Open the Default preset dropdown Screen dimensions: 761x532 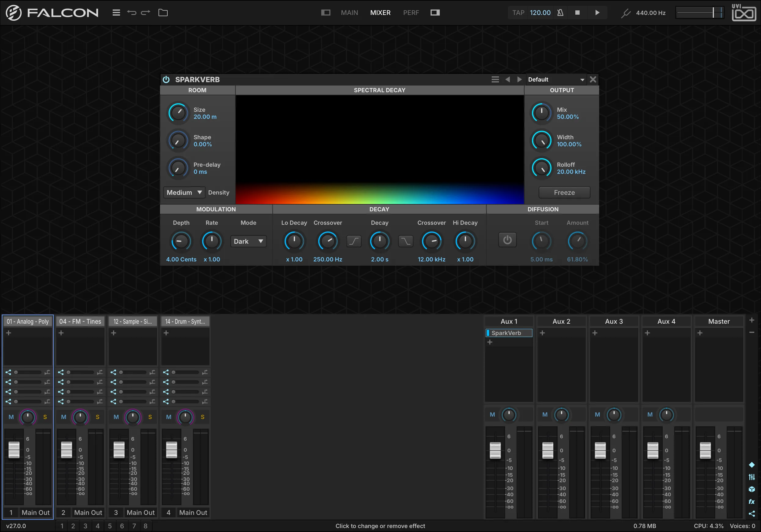pos(556,79)
